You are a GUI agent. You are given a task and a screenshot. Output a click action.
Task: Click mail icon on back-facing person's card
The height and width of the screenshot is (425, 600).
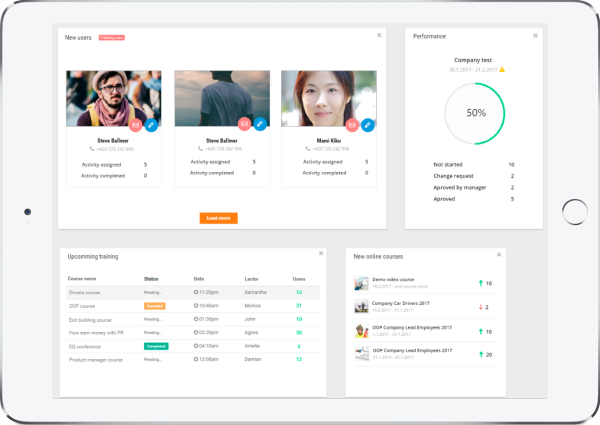[244, 124]
